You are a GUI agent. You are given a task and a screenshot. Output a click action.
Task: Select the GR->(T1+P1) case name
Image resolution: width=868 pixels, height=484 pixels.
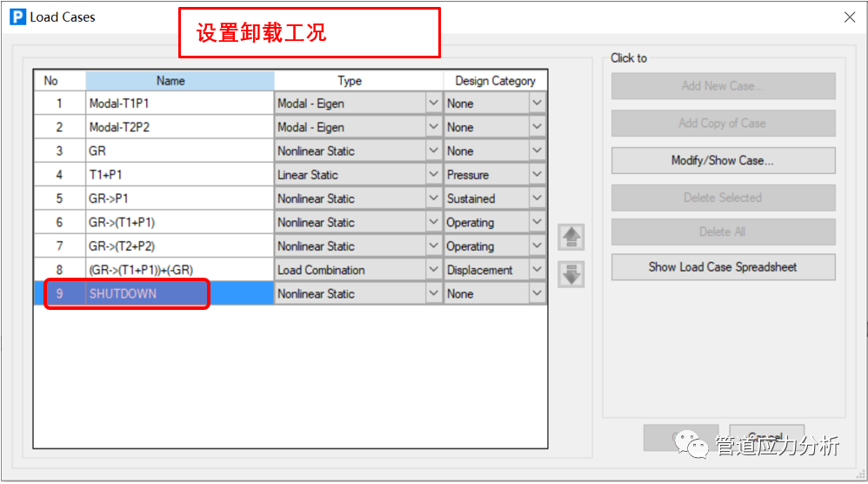pos(180,222)
